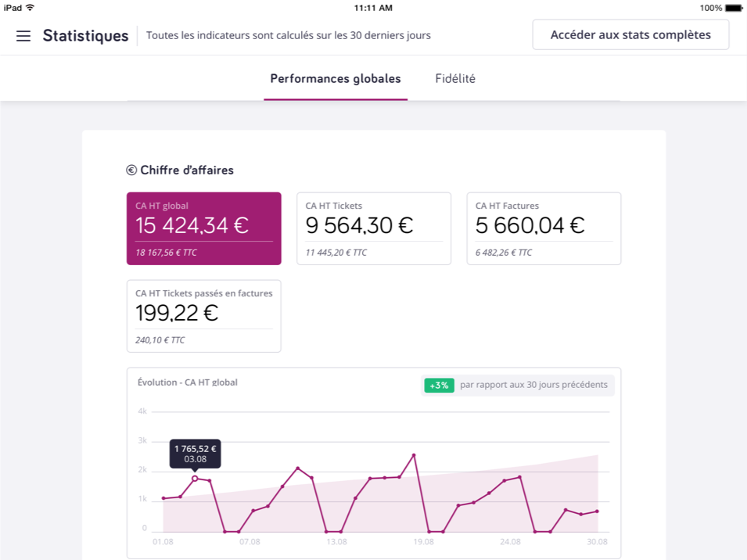Select the CA HT global card

click(203, 228)
